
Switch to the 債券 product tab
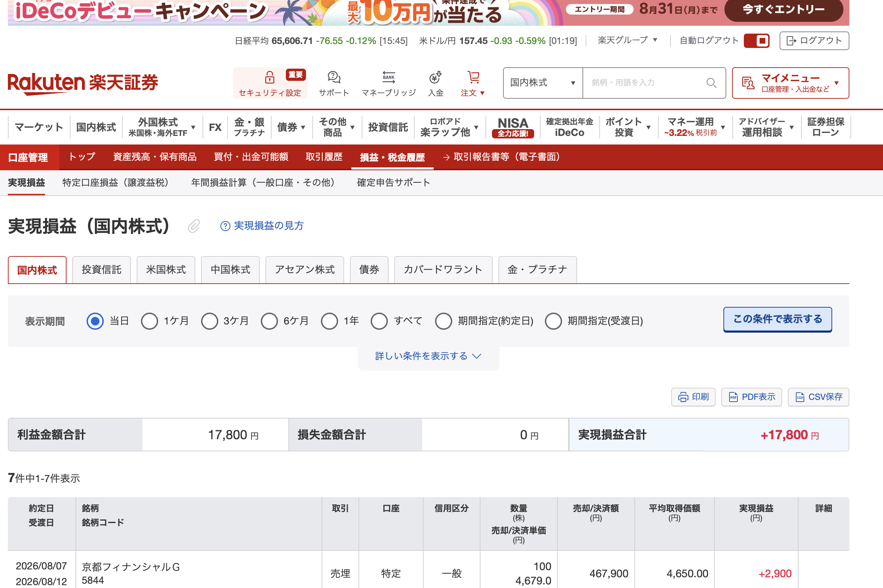coord(369,270)
